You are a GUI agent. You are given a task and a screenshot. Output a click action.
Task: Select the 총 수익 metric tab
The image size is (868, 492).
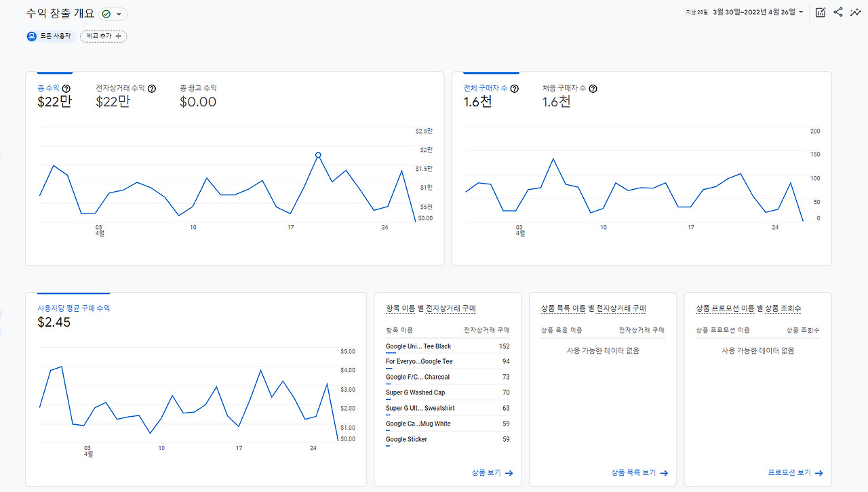(54, 96)
